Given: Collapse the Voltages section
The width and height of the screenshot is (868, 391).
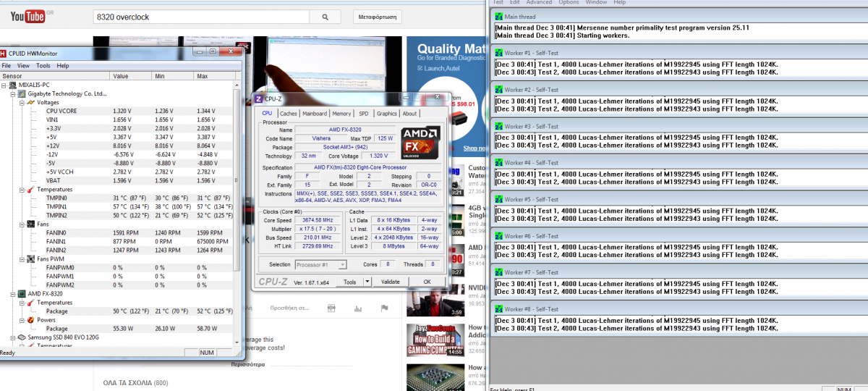Looking at the screenshot, I should pyautogui.click(x=22, y=102).
